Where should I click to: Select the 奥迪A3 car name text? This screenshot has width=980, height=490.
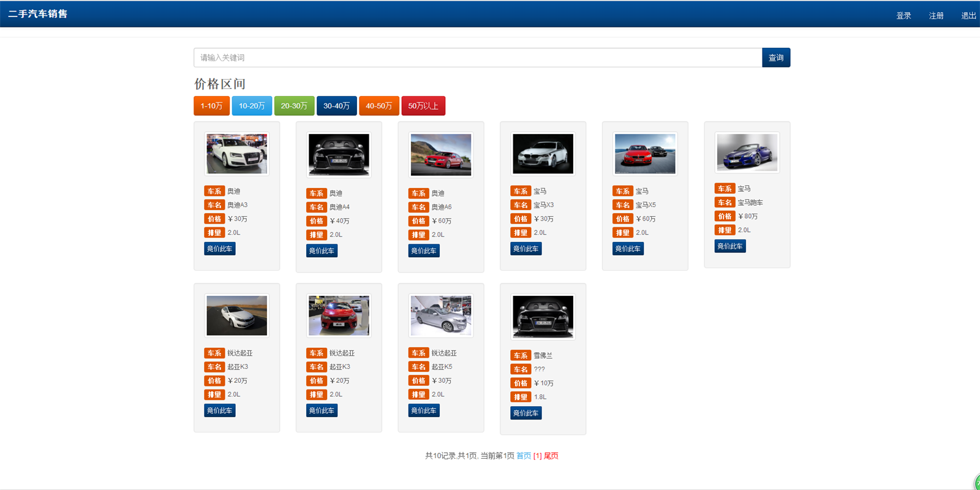coord(238,205)
